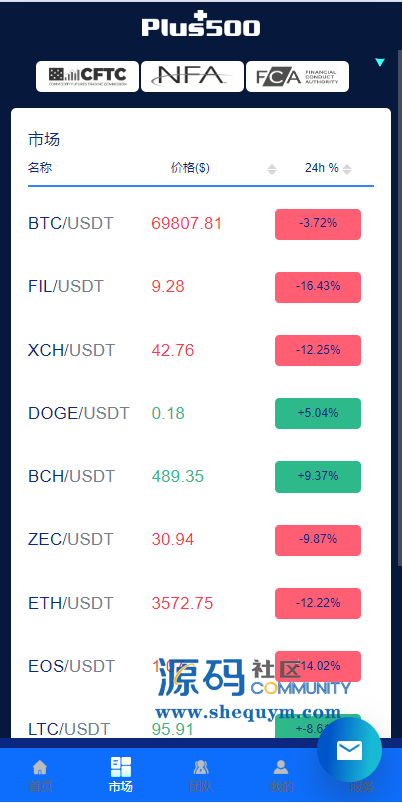
Task: Select the market grid icon in bottom bar
Action: coord(121,767)
